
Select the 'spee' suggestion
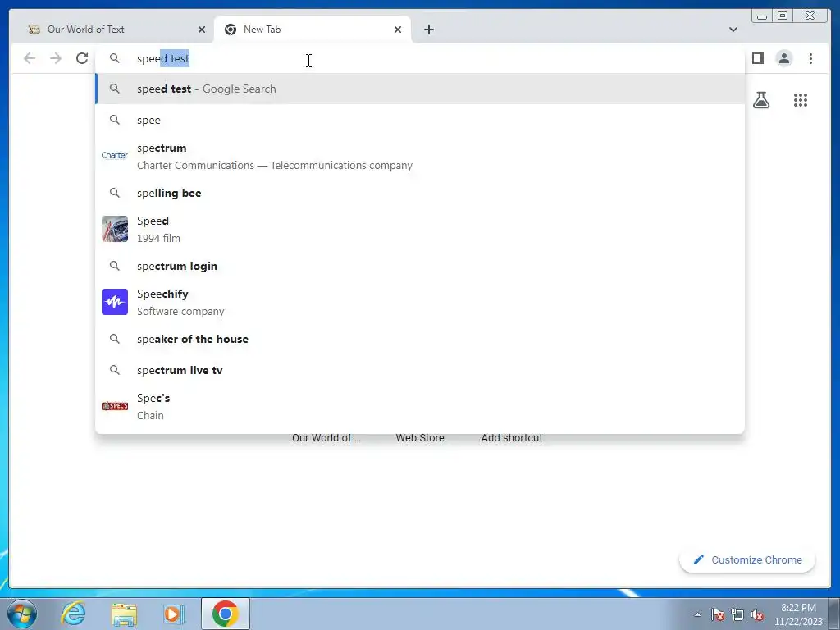coord(420,120)
